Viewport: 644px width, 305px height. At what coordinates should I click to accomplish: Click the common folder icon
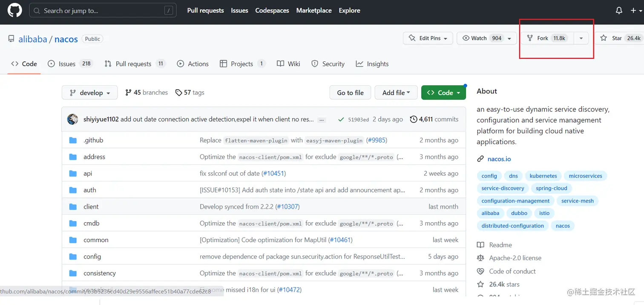coord(73,240)
